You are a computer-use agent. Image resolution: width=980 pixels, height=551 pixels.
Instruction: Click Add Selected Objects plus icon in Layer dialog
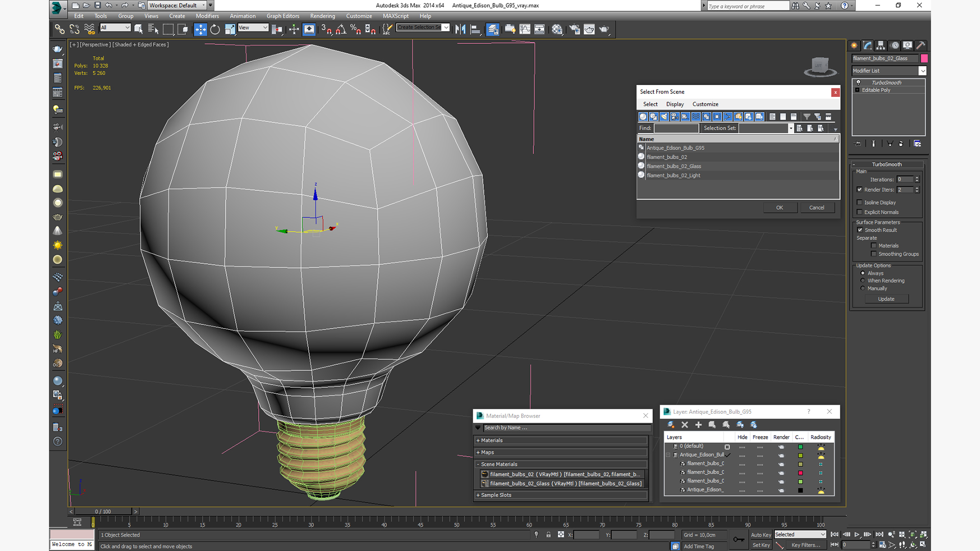point(698,425)
